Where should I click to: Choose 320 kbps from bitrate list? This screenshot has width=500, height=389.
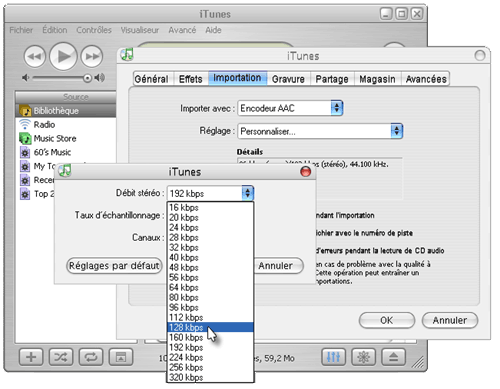210,377
